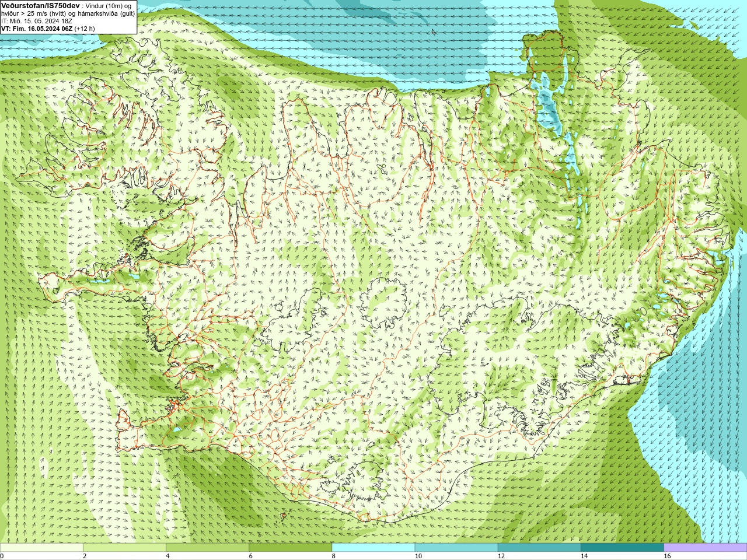
Task: Click the 6–8 m/s olive green legend swatch
Action: (290, 548)
